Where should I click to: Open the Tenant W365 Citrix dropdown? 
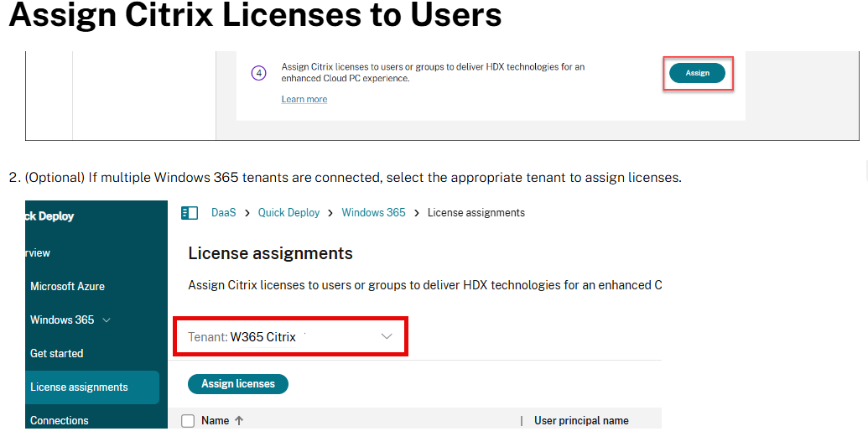pos(291,337)
